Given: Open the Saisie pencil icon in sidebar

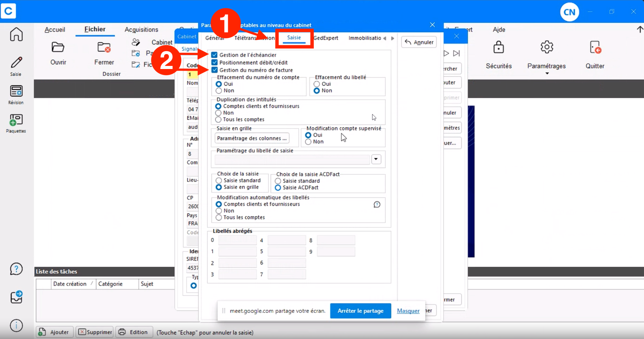Looking at the screenshot, I should coord(16,62).
